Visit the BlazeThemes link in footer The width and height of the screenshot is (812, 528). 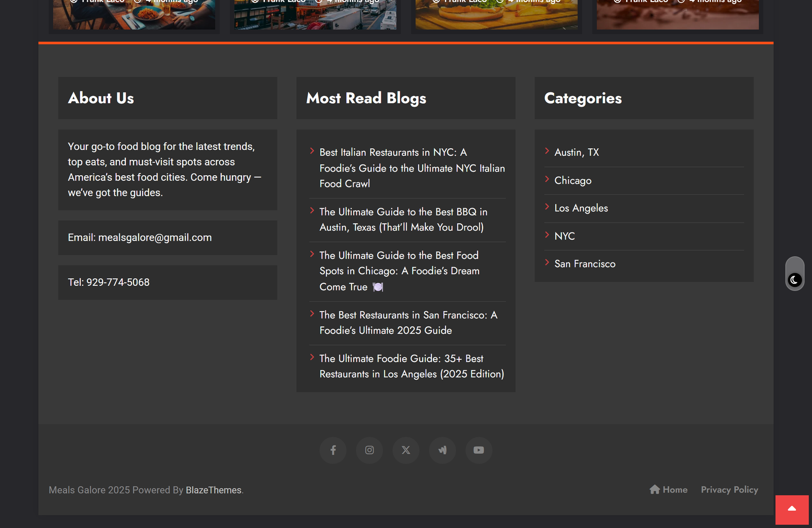213,490
